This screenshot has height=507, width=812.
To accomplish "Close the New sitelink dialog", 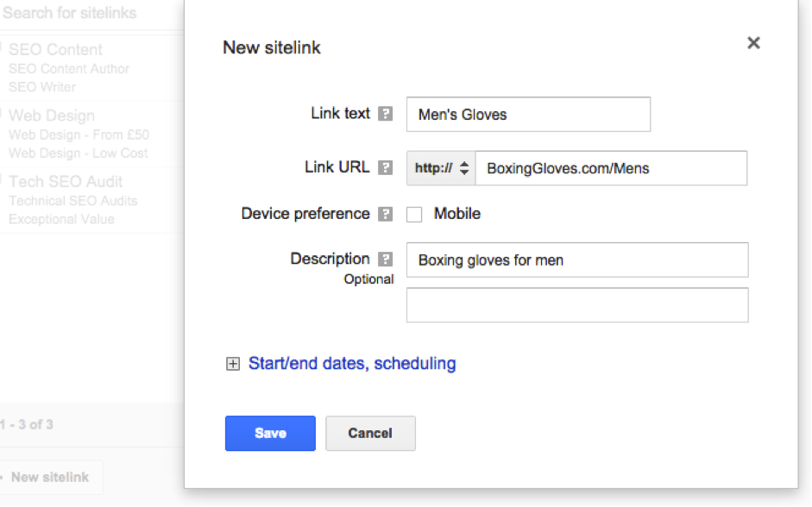I will point(753,43).
